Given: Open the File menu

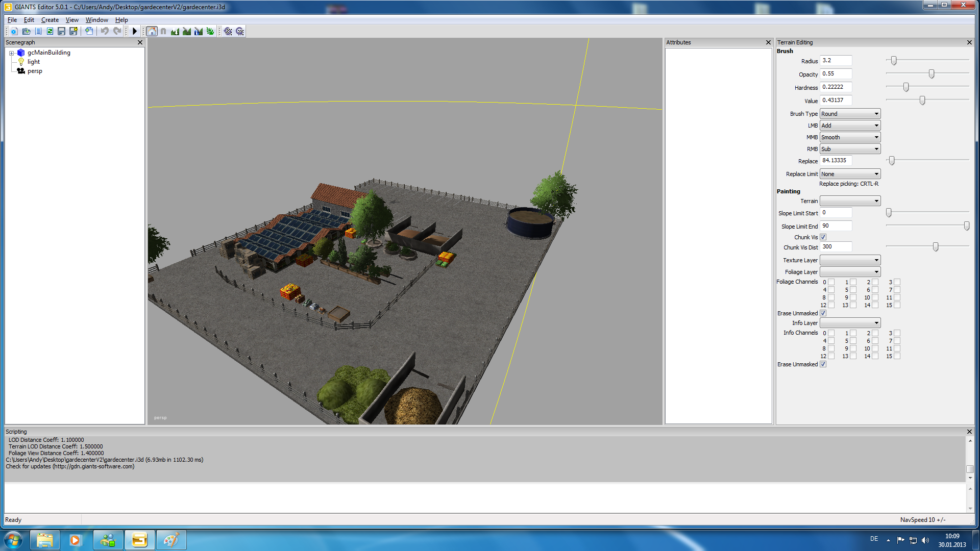Looking at the screenshot, I should 12,20.
